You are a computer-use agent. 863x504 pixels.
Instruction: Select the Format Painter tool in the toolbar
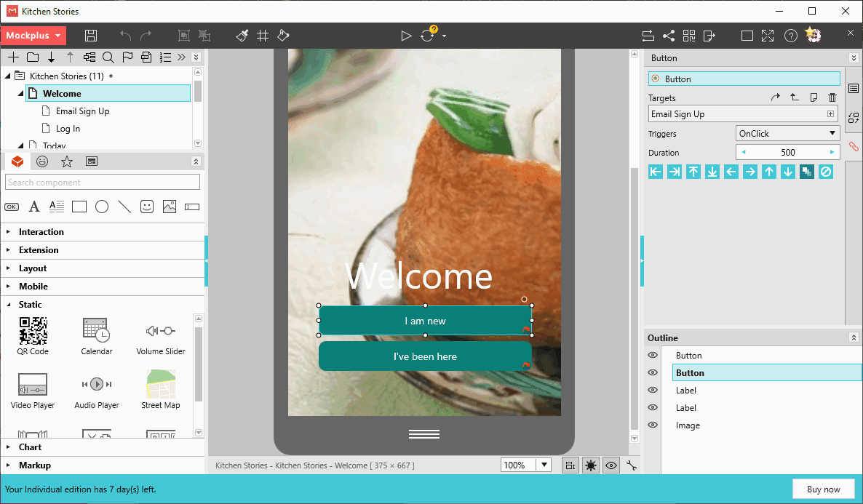click(x=242, y=35)
